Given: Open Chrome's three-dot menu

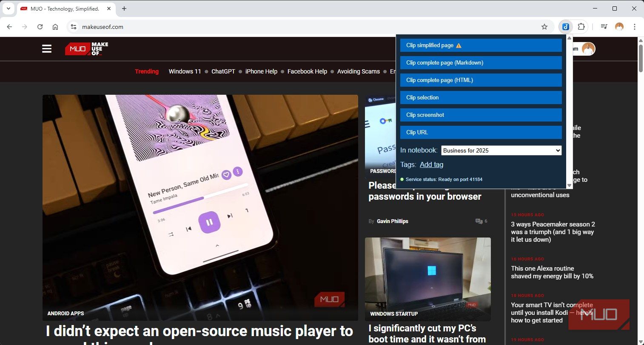Looking at the screenshot, I should click(635, 27).
